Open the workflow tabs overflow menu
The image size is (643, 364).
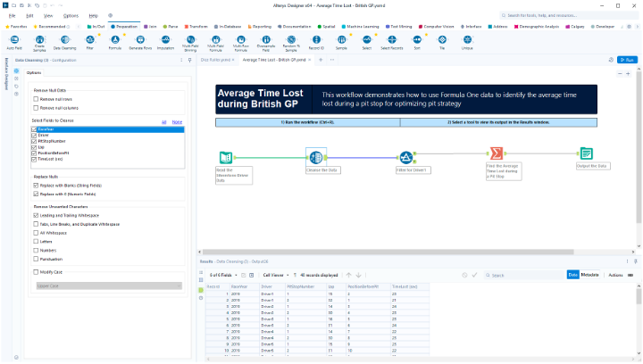(332, 60)
